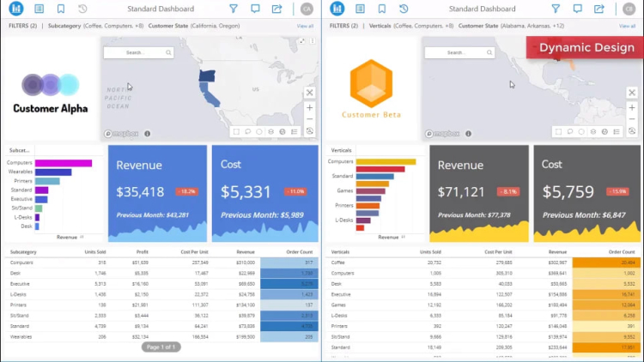Click View all link in left filter bar
Image resolution: width=644 pixels, height=362 pixels.
(x=305, y=26)
